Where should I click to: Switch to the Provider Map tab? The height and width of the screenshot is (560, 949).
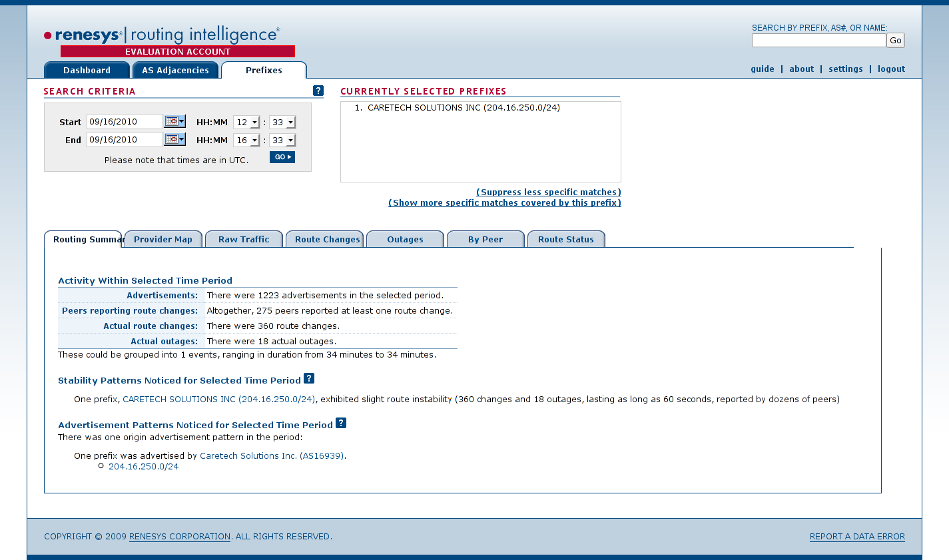[x=163, y=240]
